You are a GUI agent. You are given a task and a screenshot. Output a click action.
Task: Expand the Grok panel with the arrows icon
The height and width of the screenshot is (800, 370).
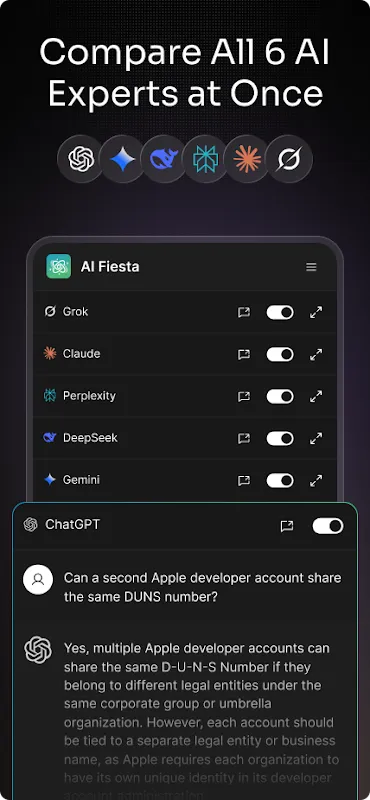coord(316,312)
